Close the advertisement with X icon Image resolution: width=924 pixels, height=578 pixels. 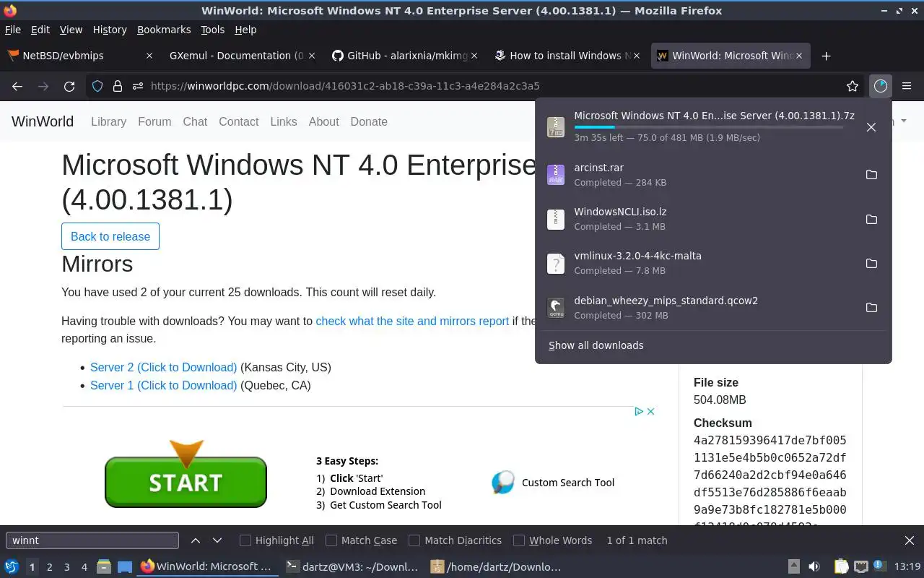click(x=650, y=411)
